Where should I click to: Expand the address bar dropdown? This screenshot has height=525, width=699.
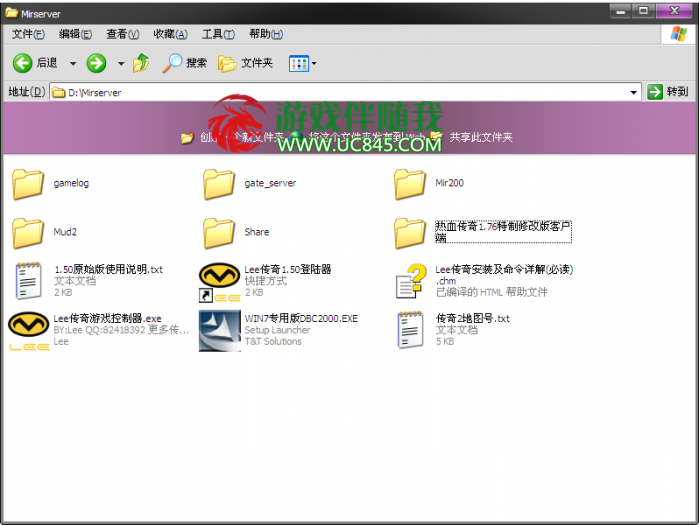[x=633, y=92]
